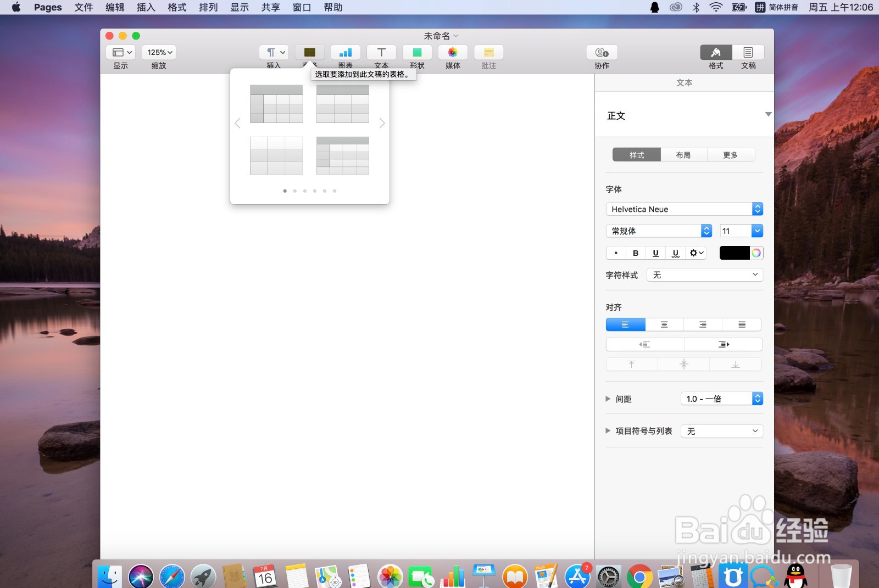Image resolution: width=879 pixels, height=588 pixels.
Task: Click the 协作 collaborate button
Action: pos(602,52)
